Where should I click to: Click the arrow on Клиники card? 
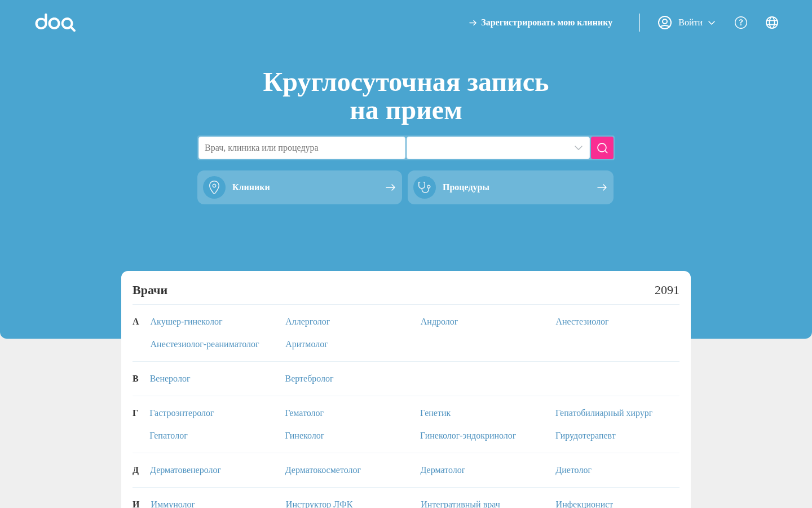click(x=390, y=187)
